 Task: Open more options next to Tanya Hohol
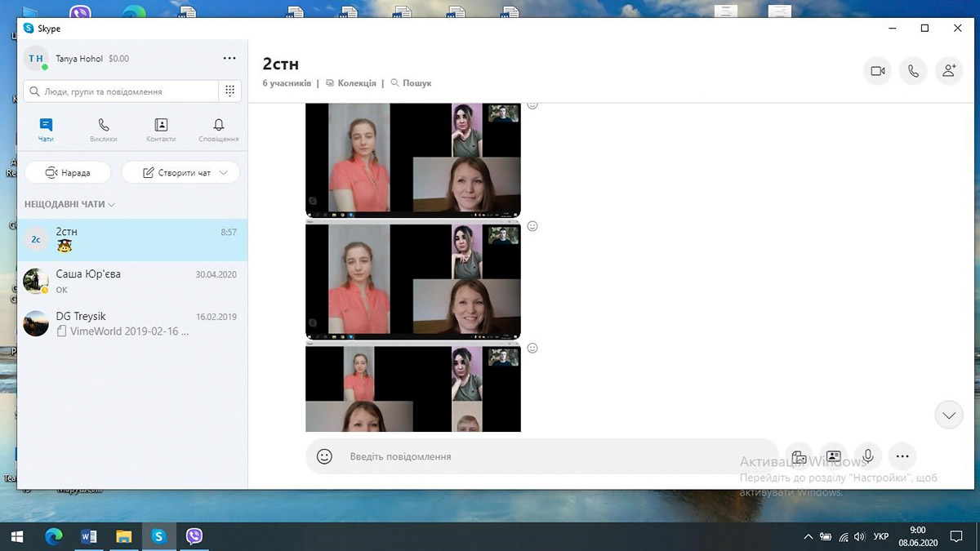pos(229,59)
